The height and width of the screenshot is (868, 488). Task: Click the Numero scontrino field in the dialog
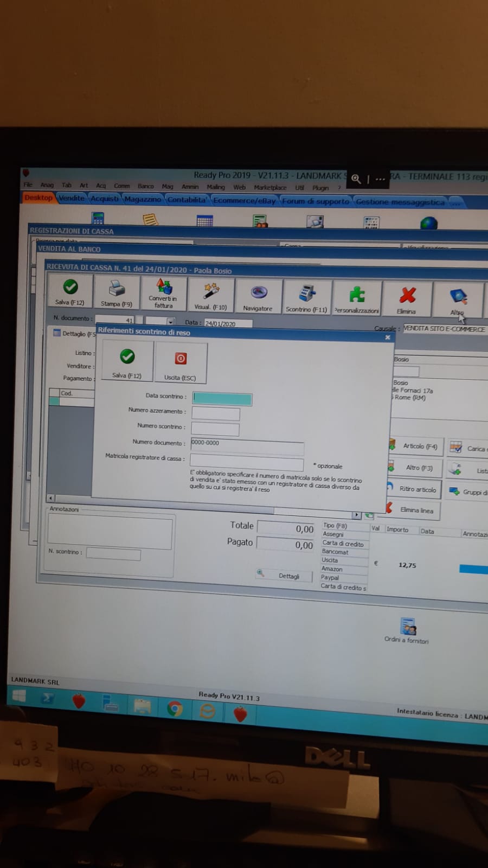coord(215,429)
